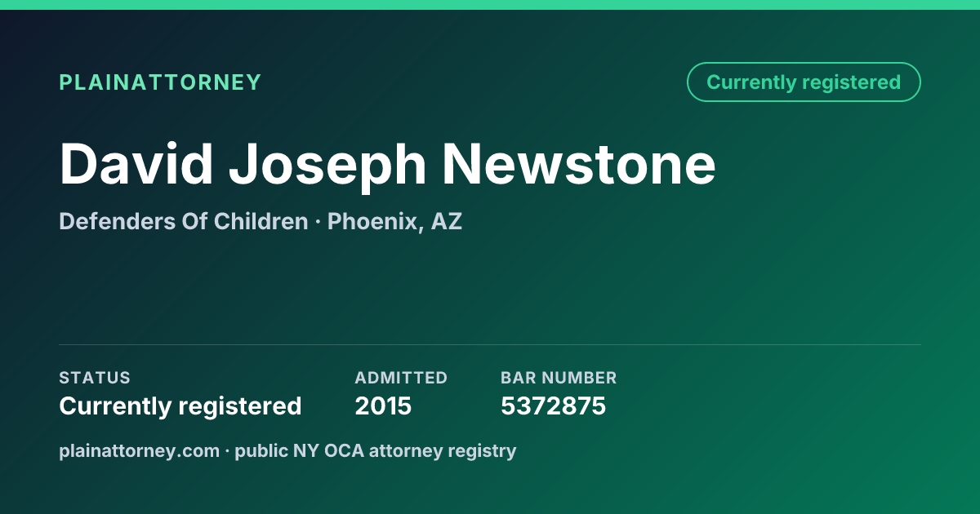Click the word David in the heading

pos(136,163)
